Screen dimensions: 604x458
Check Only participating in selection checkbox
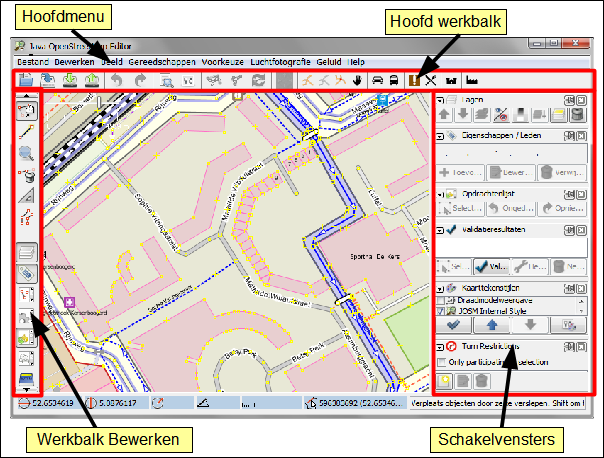(x=442, y=362)
